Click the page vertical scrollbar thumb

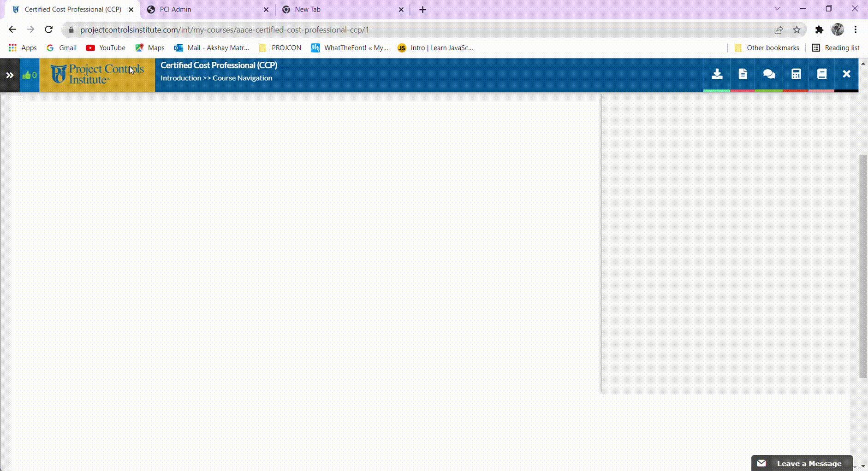[863, 266]
